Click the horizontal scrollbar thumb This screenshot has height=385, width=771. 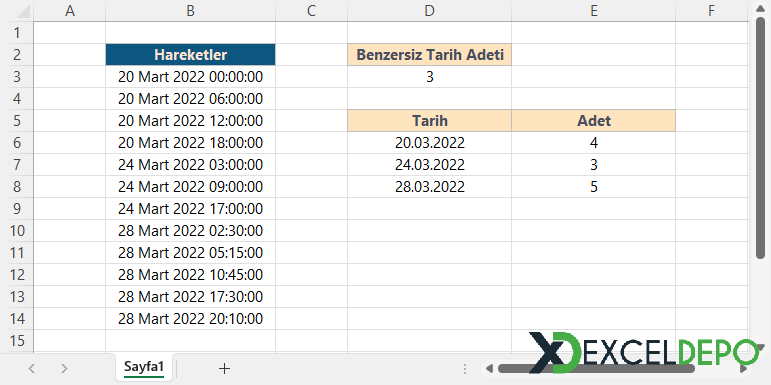596,368
